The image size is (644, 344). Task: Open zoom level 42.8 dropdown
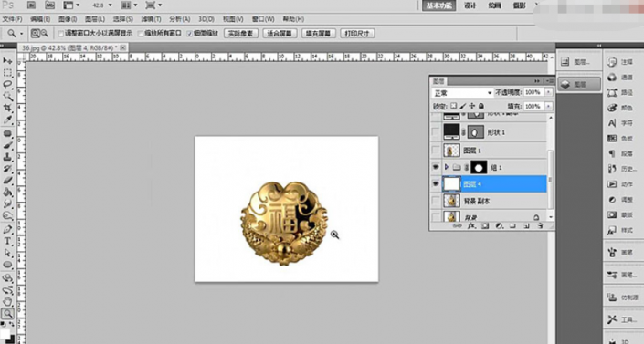pos(110,5)
